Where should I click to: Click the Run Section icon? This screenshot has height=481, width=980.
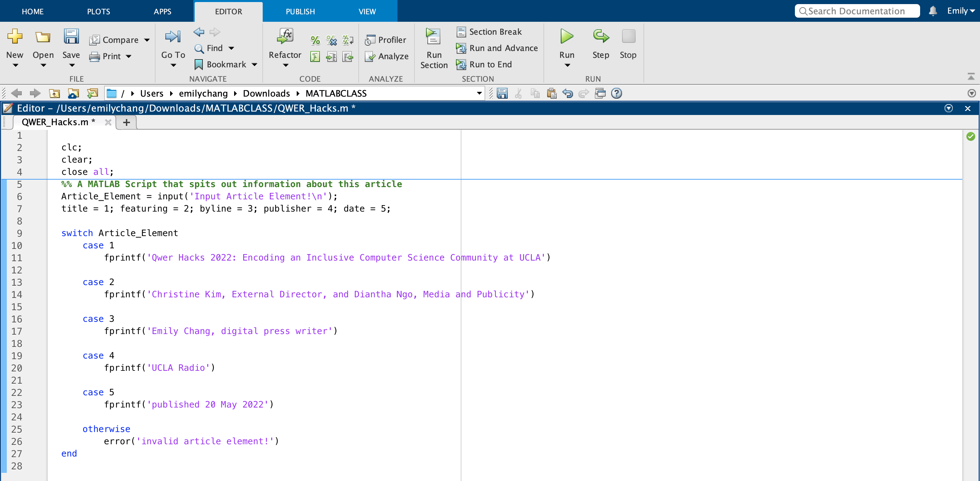click(x=433, y=37)
